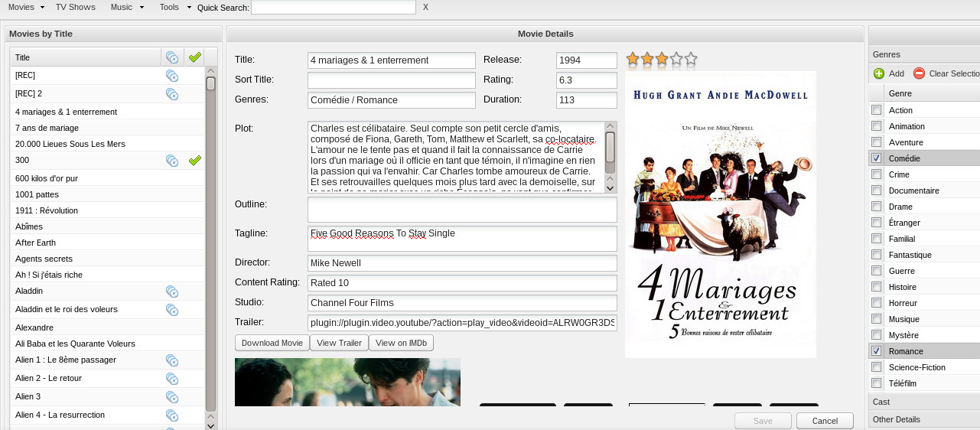Click the disc icon beside [REC]

[172, 76]
